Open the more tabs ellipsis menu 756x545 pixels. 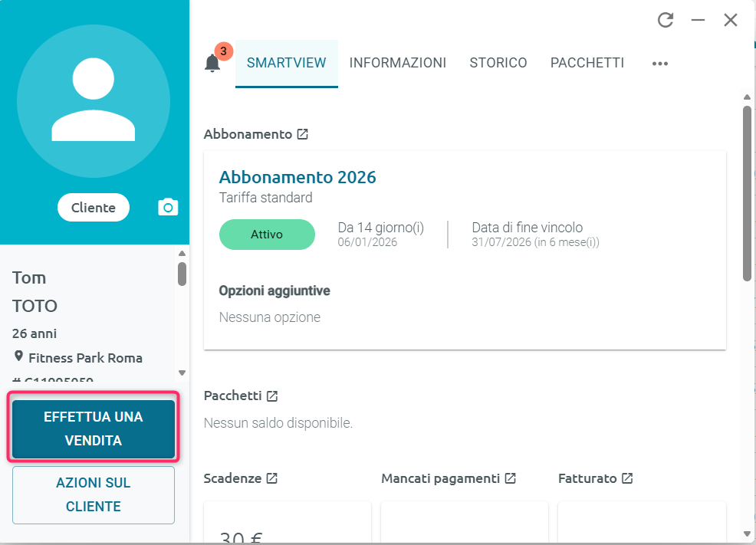click(659, 63)
